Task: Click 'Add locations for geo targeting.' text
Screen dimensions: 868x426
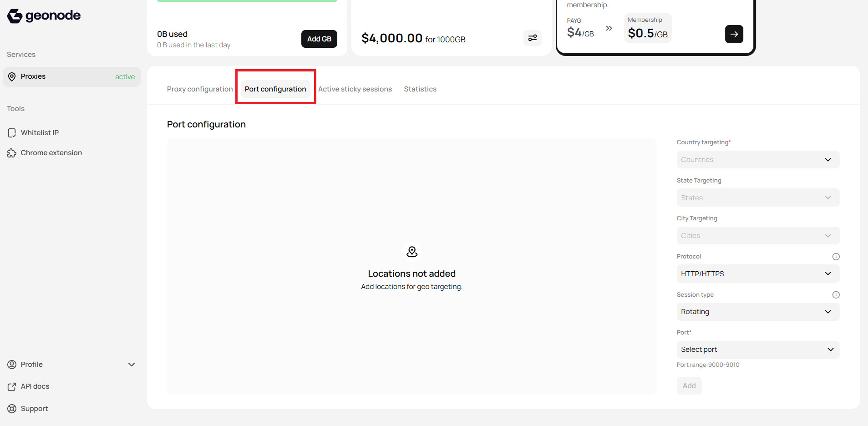Action: (x=412, y=287)
